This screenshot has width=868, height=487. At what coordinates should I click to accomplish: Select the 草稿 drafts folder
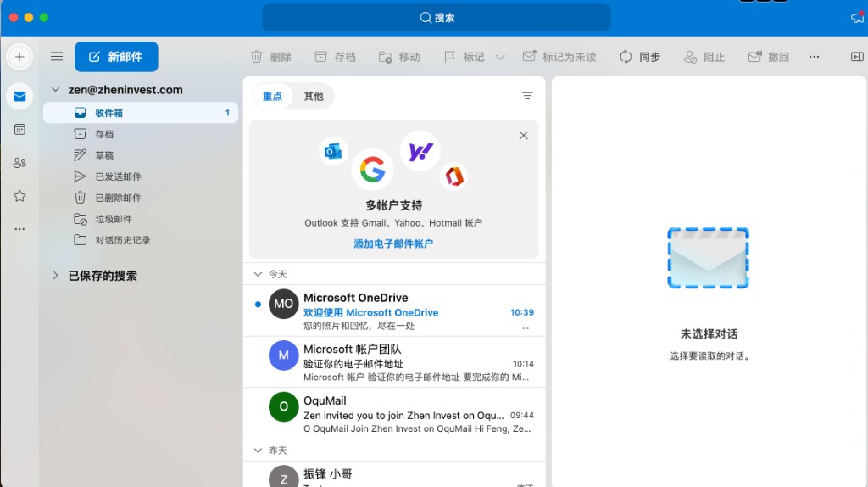click(141, 155)
